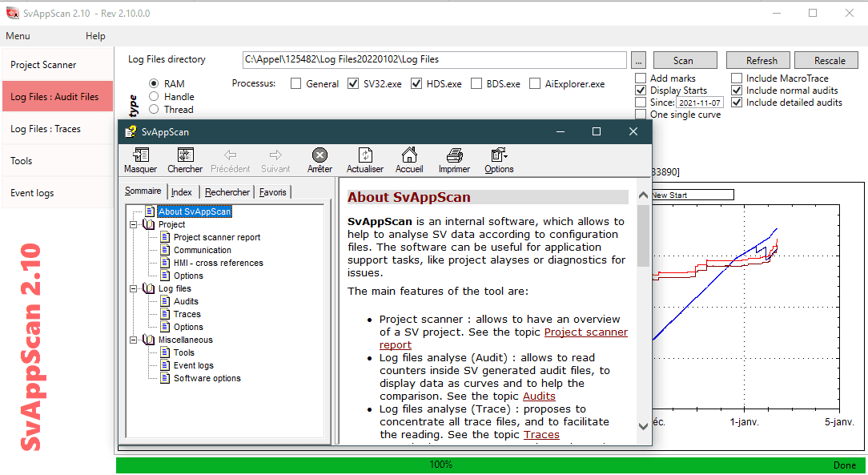The height and width of the screenshot is (475, 868).
Task: Open the Options toolbar icon in help
Action: click(499, 155)
